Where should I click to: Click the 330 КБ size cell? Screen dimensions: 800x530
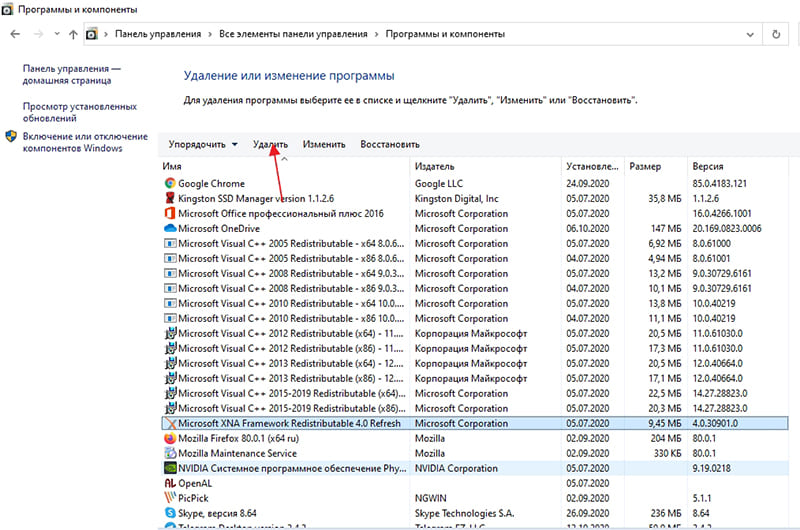667,453
